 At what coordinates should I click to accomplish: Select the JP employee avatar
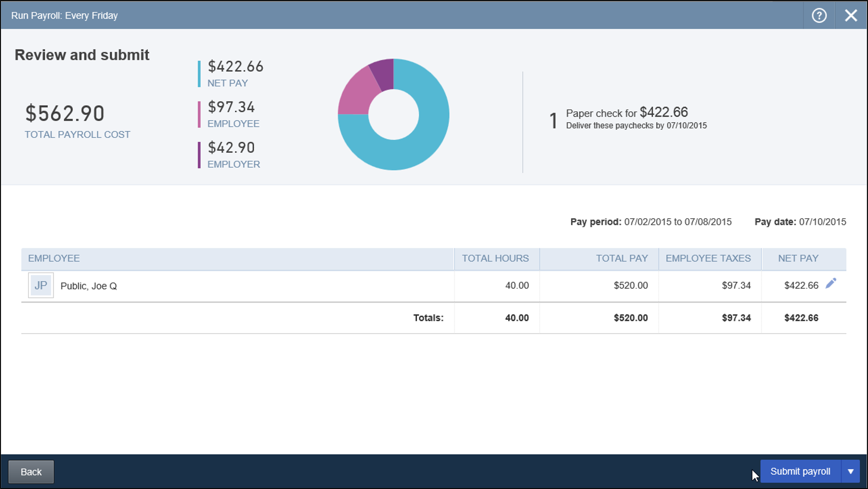(40, 285)
